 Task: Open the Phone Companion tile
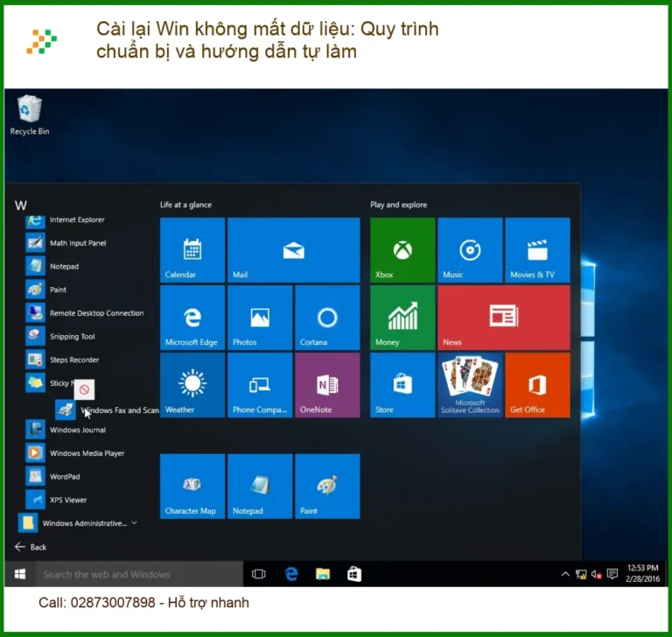coord(260,385)
